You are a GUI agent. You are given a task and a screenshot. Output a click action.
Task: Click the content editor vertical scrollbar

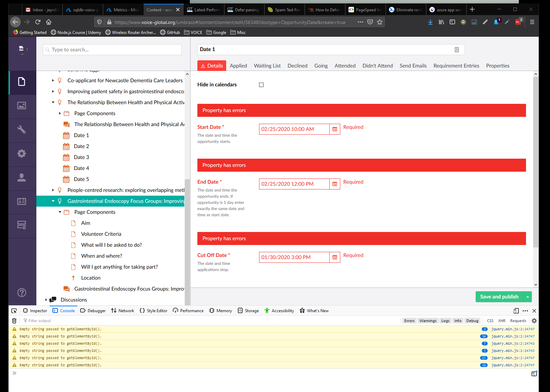point(536,161)
